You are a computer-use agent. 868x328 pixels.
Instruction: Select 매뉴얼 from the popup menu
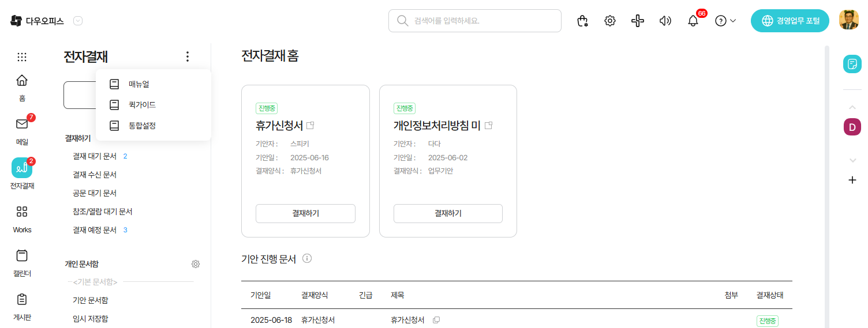pyautogui.click(x=139, y=84)
